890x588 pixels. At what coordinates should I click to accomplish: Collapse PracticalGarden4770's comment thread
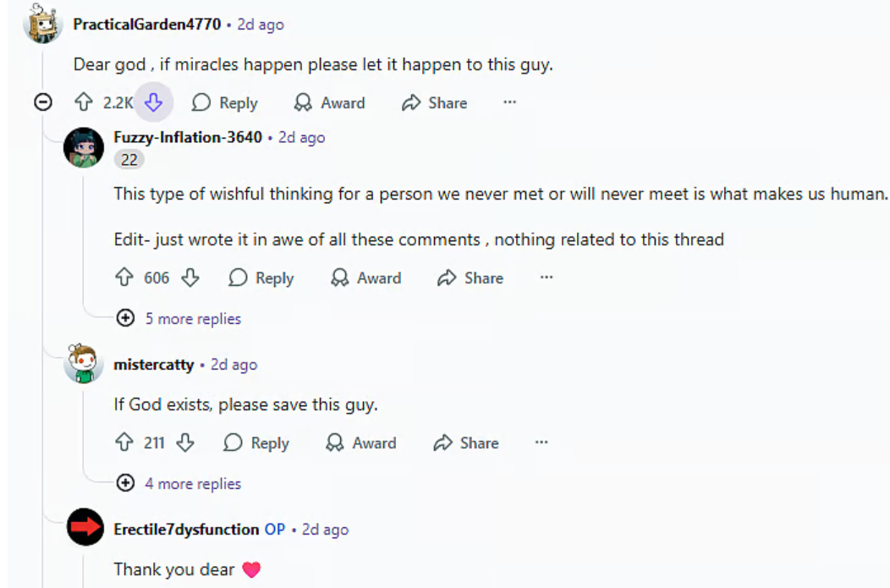pyautogui.click(x=42, y=103)
